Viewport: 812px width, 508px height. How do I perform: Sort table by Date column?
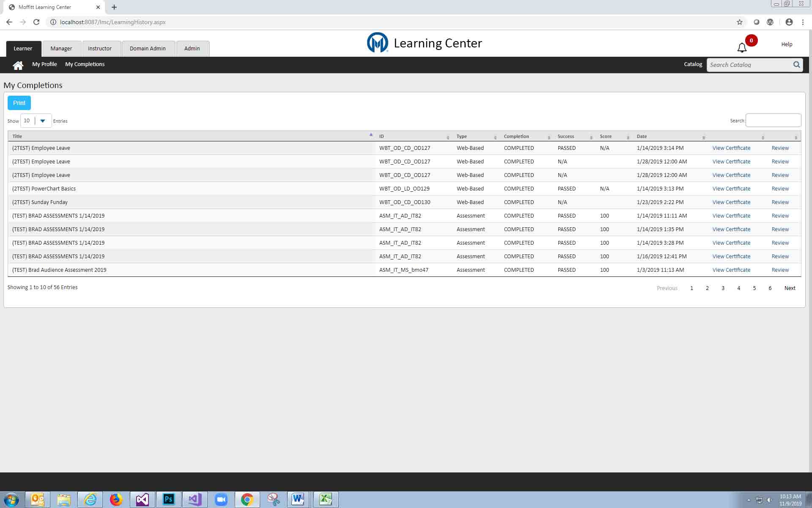[x=642, y=136]
